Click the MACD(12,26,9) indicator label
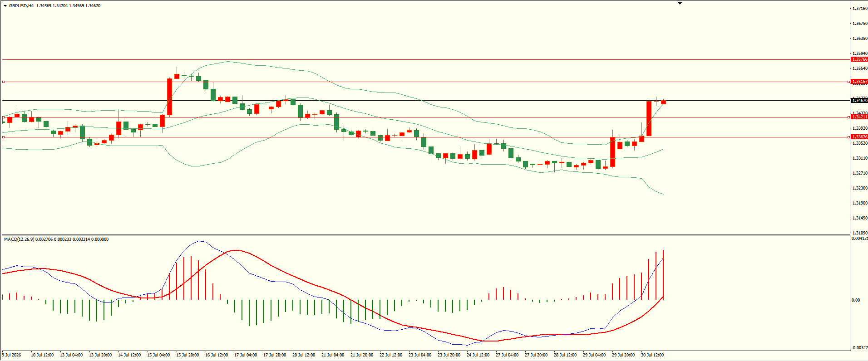Image resolution: width=868 pixels, height=361 pixels. click(x=19, y=239)
